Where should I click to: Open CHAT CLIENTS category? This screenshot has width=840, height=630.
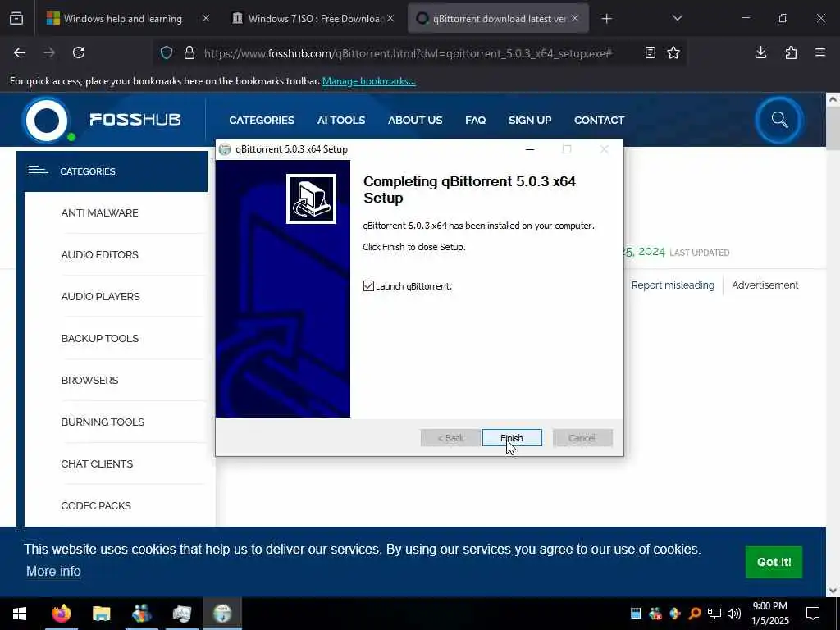[97, 463]
